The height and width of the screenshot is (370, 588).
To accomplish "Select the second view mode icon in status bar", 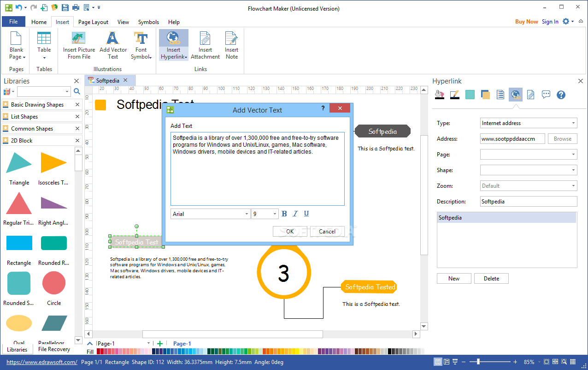I will click(447, 362).
